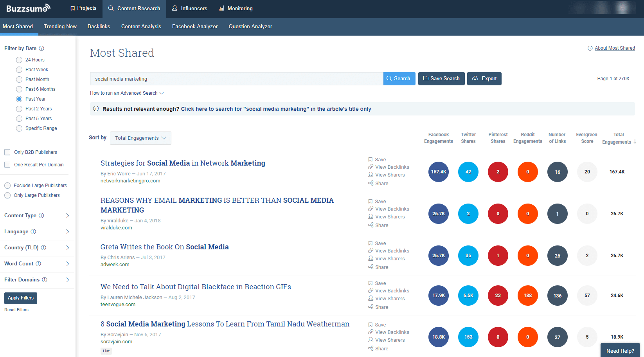Screen dimensions: 644x357
Task: Select Exclude Large Publishers option
Action: (7, 186)
